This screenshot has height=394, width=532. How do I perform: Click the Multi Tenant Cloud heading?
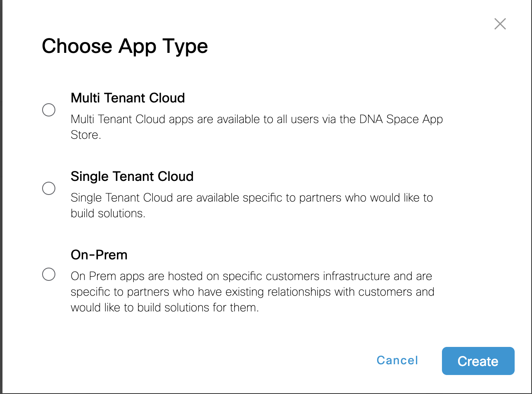128,98
